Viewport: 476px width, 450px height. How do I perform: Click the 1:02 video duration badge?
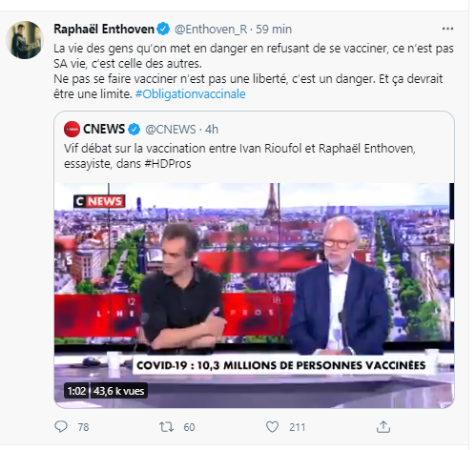pyautogui.click(x=76, y=391)
